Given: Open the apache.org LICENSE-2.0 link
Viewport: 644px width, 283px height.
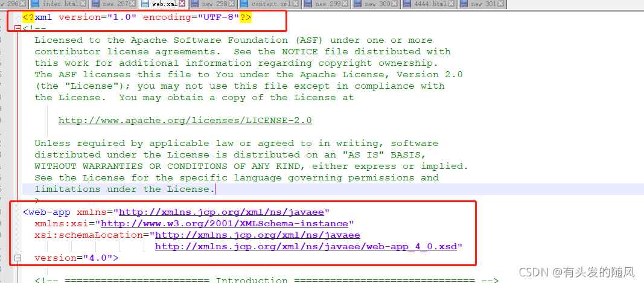Looking at the screenshot, I should coord(185,120).
